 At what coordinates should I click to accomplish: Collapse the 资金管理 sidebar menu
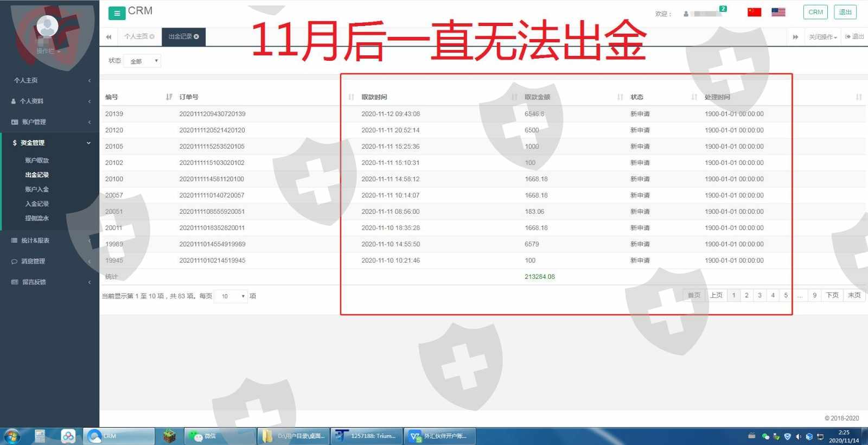tap(49, 143)
